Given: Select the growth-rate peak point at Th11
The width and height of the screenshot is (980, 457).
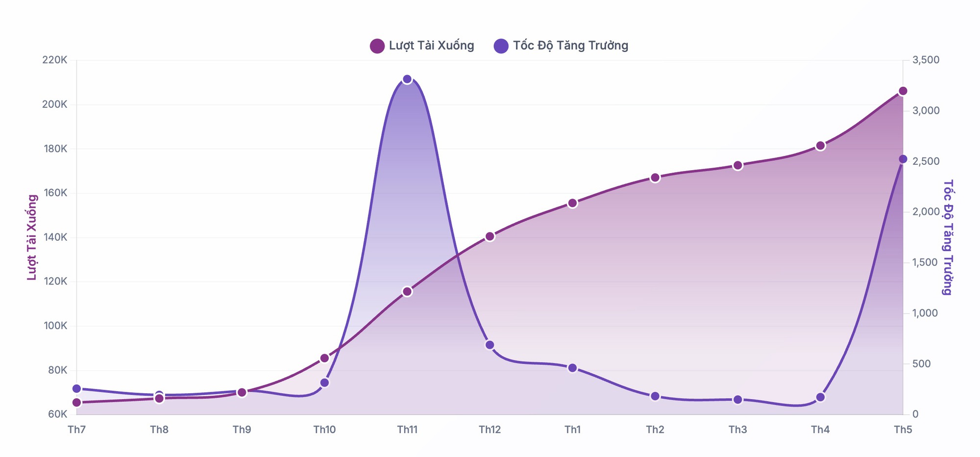Looking at the screenshot, I should (407, 79).
